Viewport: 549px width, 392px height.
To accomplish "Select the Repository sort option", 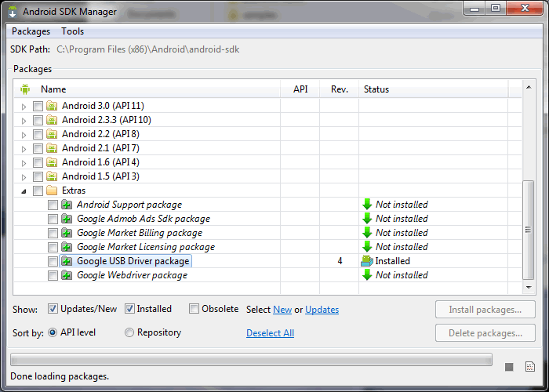I will [x=129, y=332].
